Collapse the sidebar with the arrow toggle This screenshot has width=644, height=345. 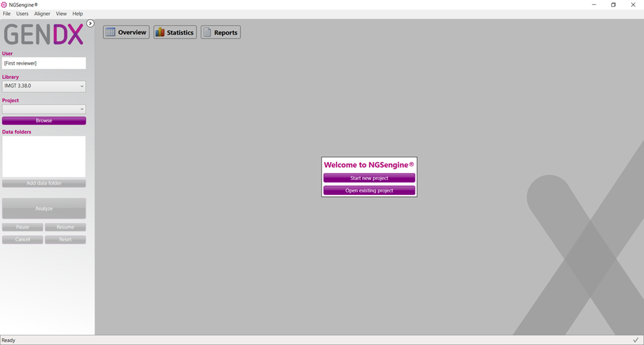[x=90, y=23]
